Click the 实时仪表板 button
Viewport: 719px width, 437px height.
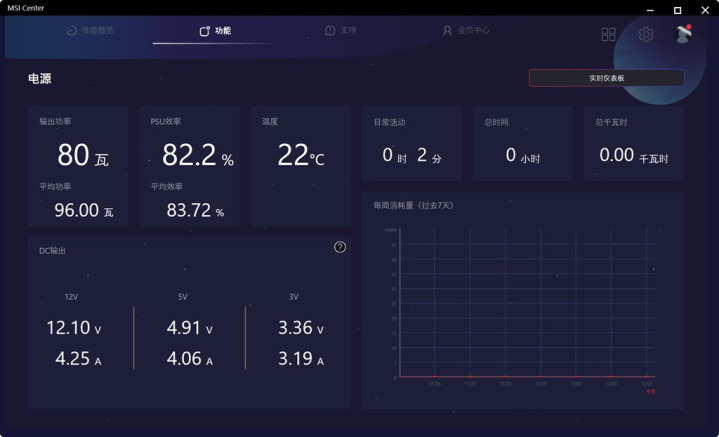[606, 78]
